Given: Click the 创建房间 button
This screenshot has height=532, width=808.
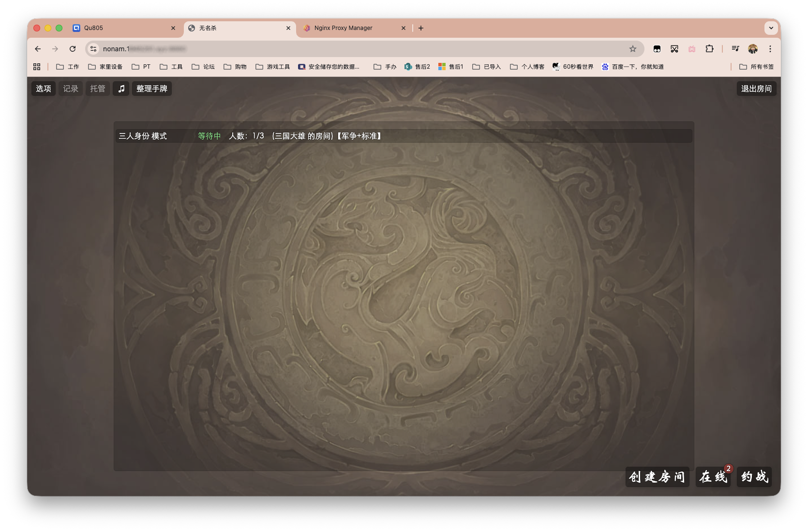Looking at the screenshot, I should click(657, 477).
